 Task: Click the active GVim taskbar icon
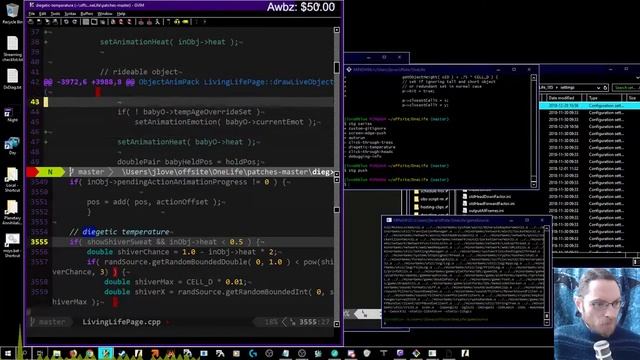click(x=105, y=353)
